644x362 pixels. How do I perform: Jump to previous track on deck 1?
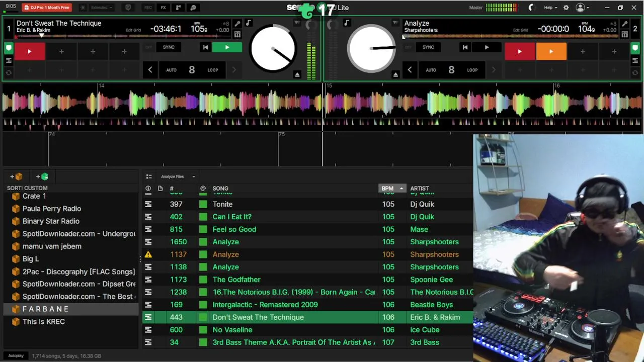click(x=205, y=47)
